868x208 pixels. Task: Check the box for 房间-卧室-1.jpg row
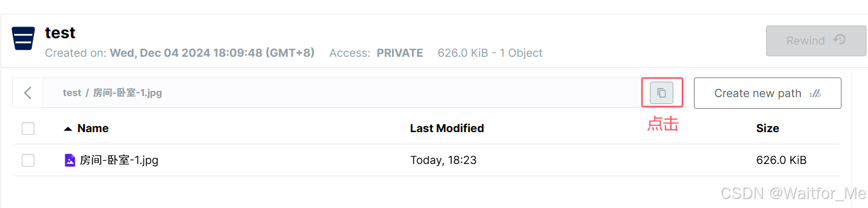coord(28,160)
